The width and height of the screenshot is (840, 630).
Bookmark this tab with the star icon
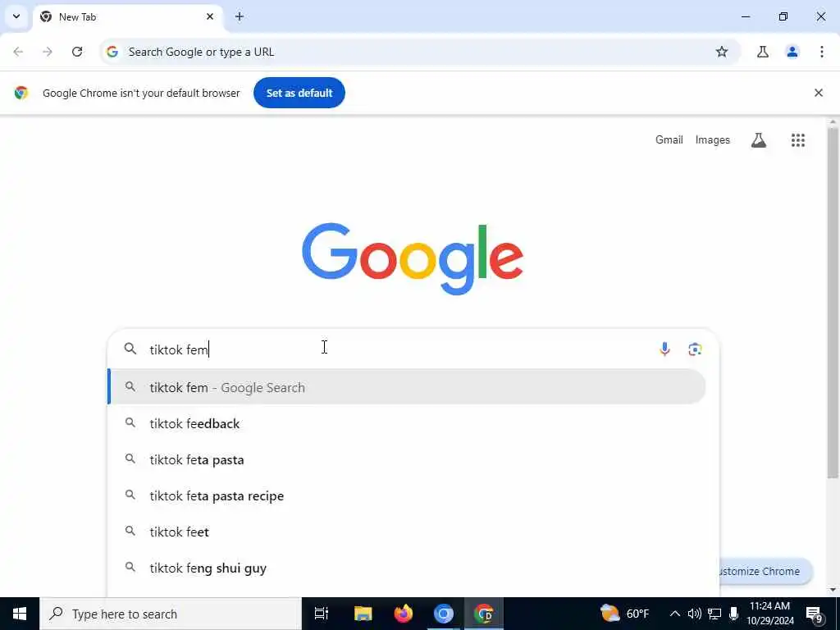click(x=722, y=52)
